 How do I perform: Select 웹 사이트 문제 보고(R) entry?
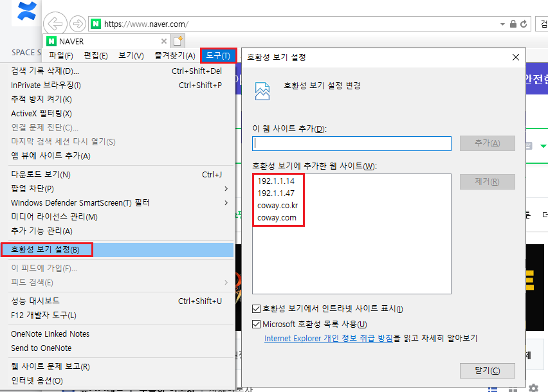117,366
